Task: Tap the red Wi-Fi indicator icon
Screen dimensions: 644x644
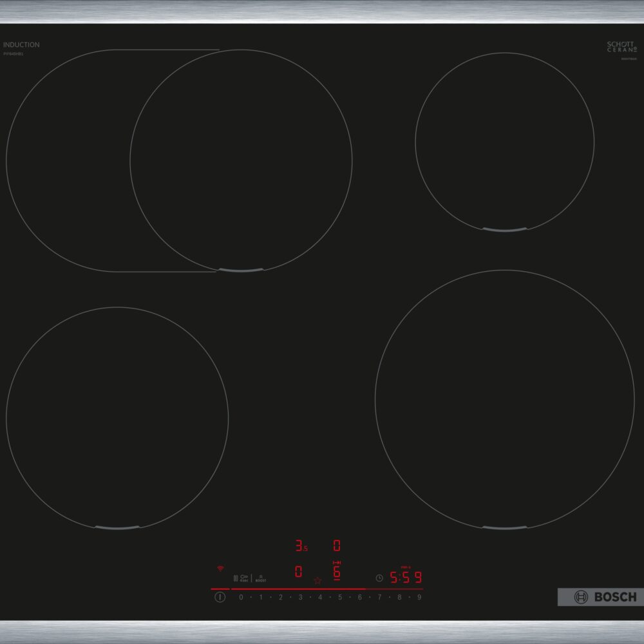Action: tap(220, 569)
